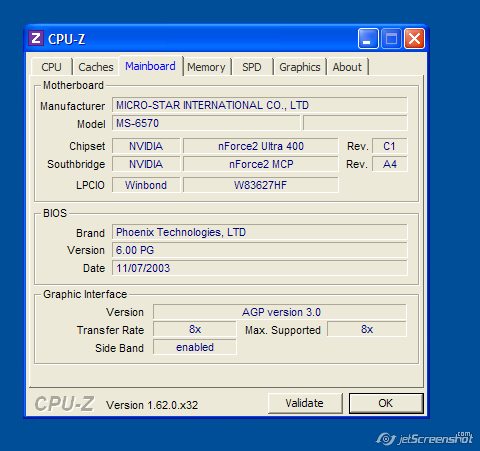This screenshot has width=480, height=451.
Task: Close the CPU-Z window
Action: (414, 39)
